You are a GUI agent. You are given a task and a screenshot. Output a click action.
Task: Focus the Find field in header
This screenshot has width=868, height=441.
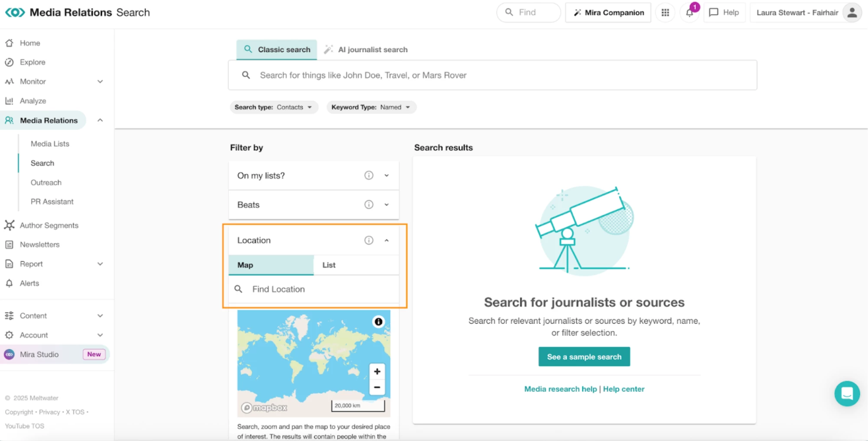pos(529,13)
